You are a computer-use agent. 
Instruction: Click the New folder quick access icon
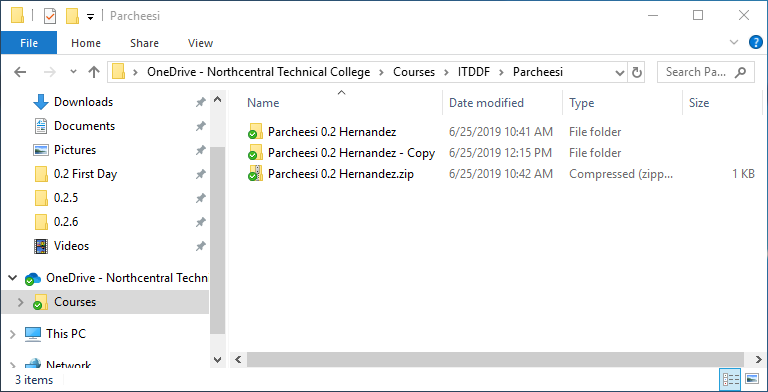tap(72, 16)
